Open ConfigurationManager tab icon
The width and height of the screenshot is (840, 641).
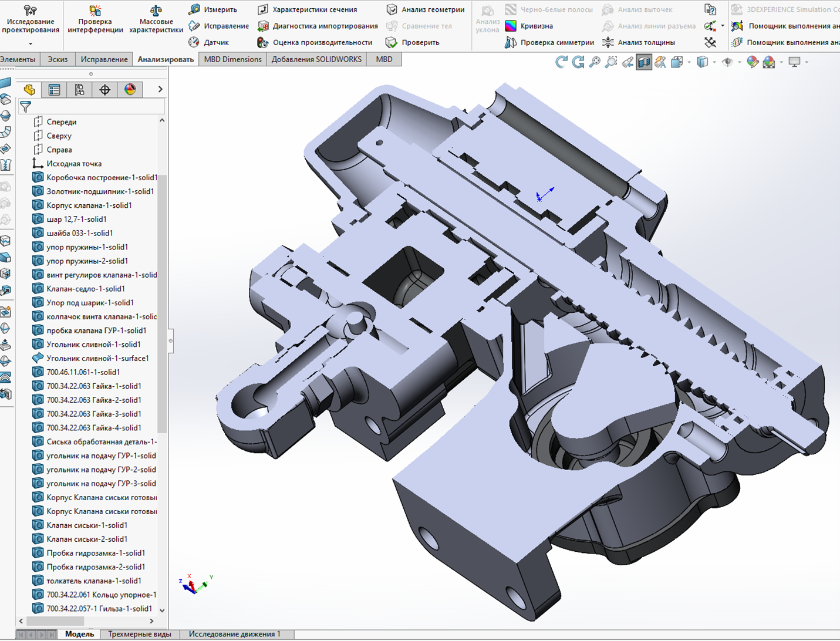79,89
